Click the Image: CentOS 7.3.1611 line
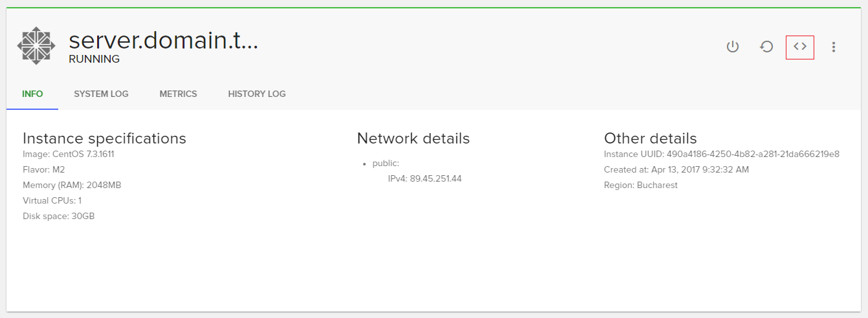Viewport: 868px width, 318px height. 69,154
